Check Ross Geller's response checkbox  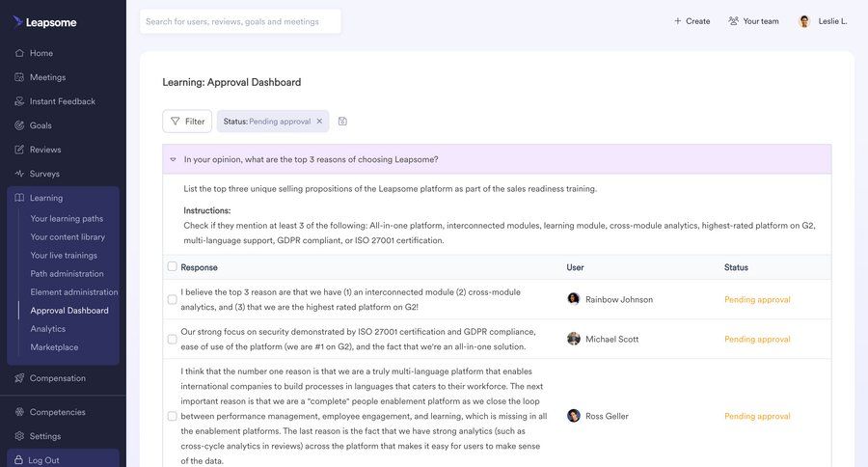click(173, 416)
